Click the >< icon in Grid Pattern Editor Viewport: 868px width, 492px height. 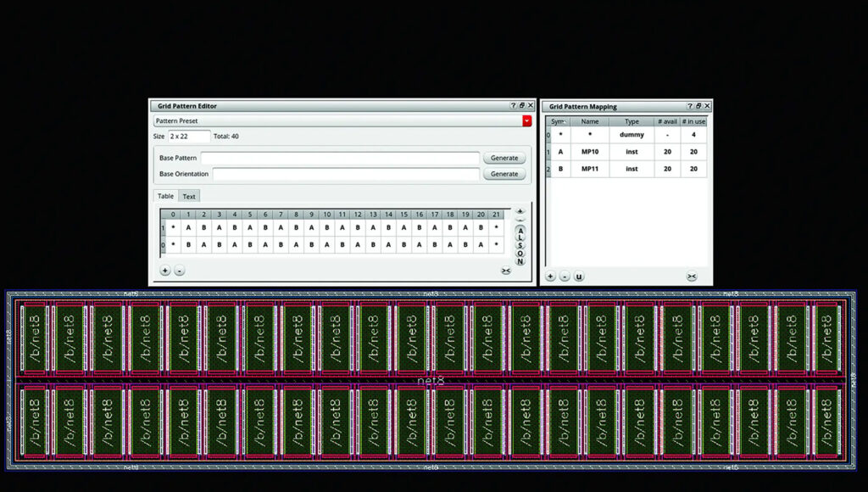click(x=506, y=271)
